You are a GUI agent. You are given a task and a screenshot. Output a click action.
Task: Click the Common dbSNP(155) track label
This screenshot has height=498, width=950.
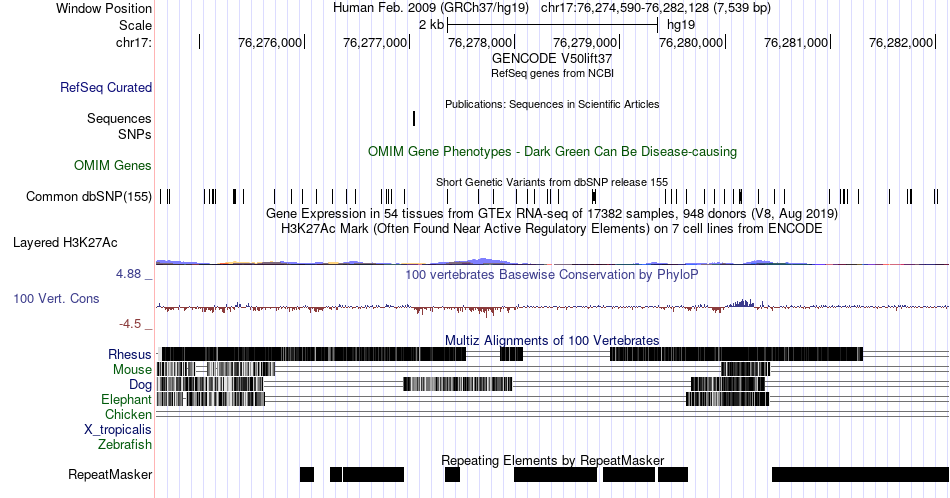[88, 196]
